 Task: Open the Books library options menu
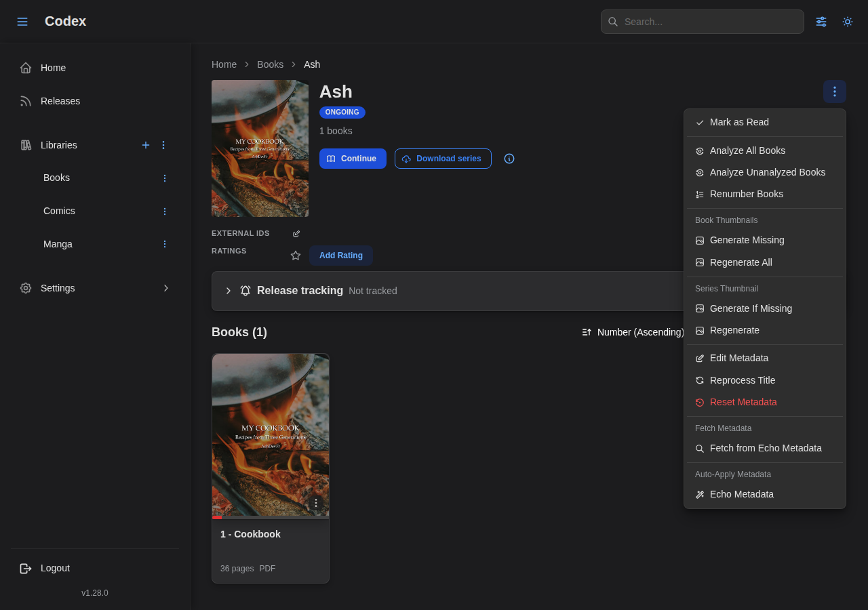point(164,178)
